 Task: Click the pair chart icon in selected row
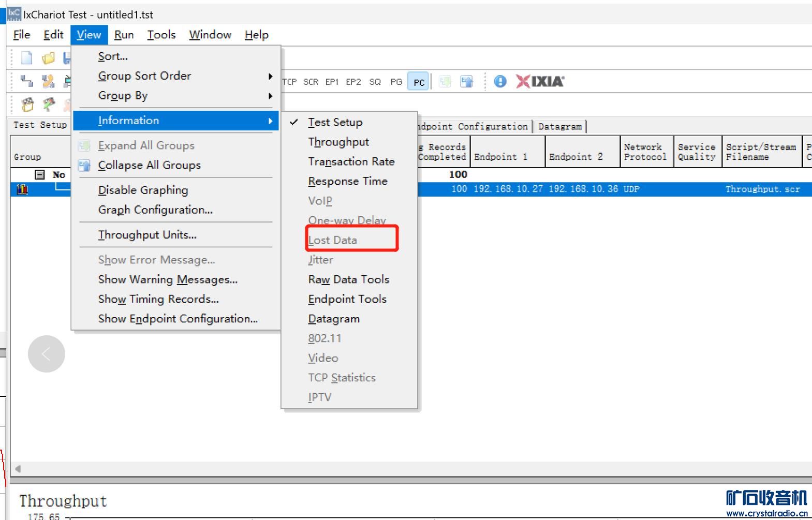[22, 189]
